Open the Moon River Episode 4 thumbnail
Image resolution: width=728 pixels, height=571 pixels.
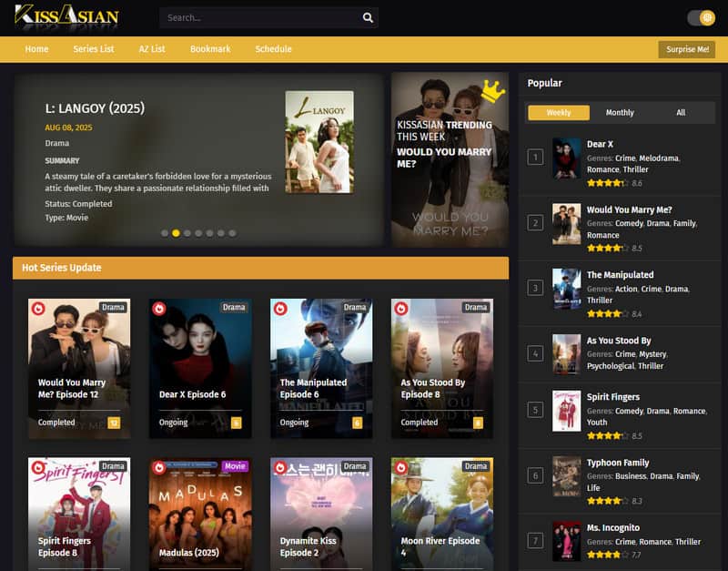(442, 510)
